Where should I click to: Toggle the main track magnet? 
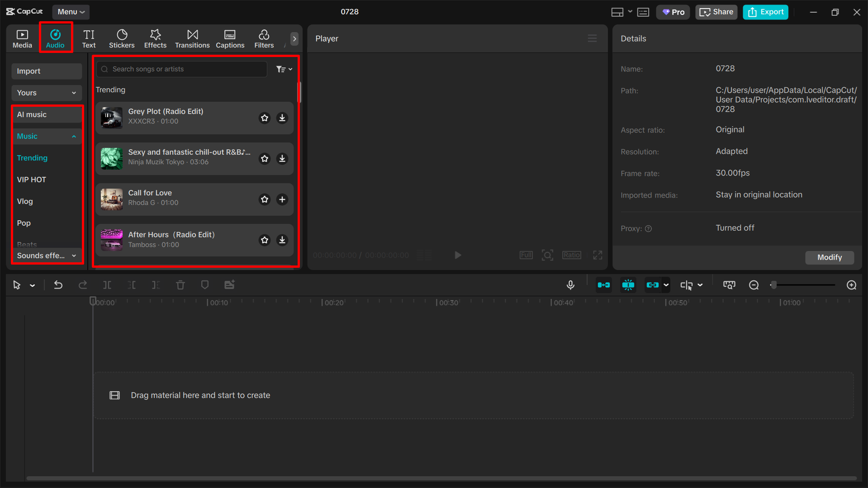coord(604,285)
